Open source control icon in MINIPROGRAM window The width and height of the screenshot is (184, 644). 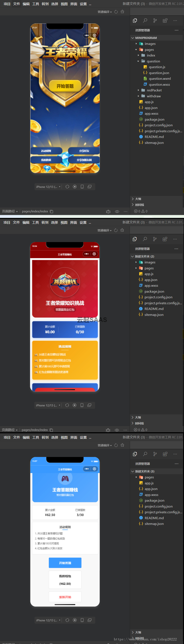coord(155,21)
